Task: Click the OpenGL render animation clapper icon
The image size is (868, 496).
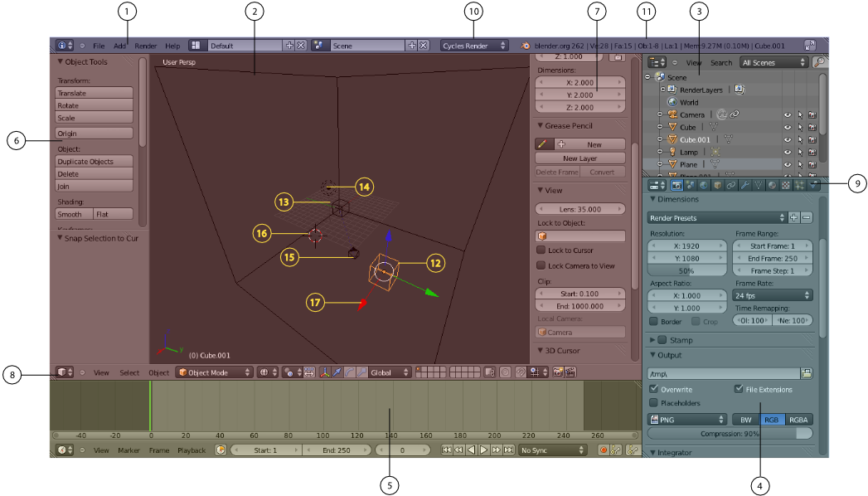Action: tap(570, 372)
